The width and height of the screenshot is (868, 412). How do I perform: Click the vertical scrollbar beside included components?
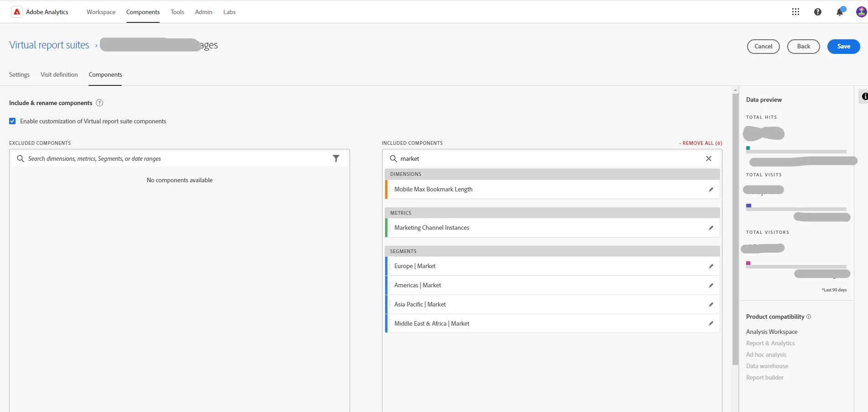[x=735, y=228]
